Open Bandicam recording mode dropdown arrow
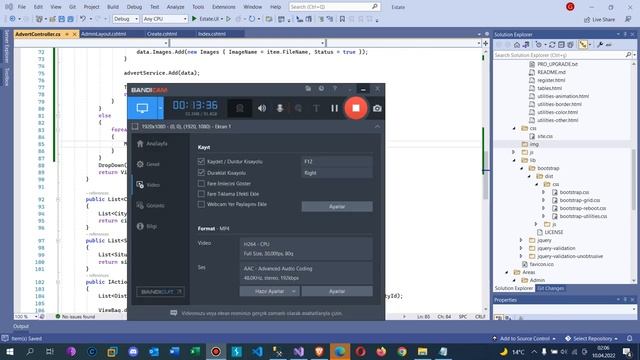The width and height of the screenshot is (640, 360). [x=160, y=108]
